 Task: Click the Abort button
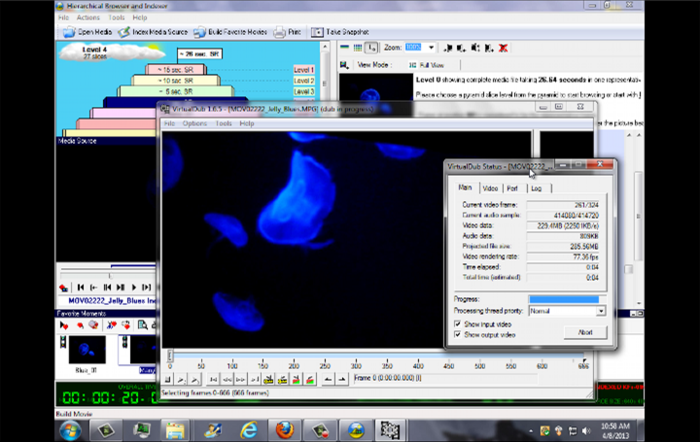click(x=586, y=332)
